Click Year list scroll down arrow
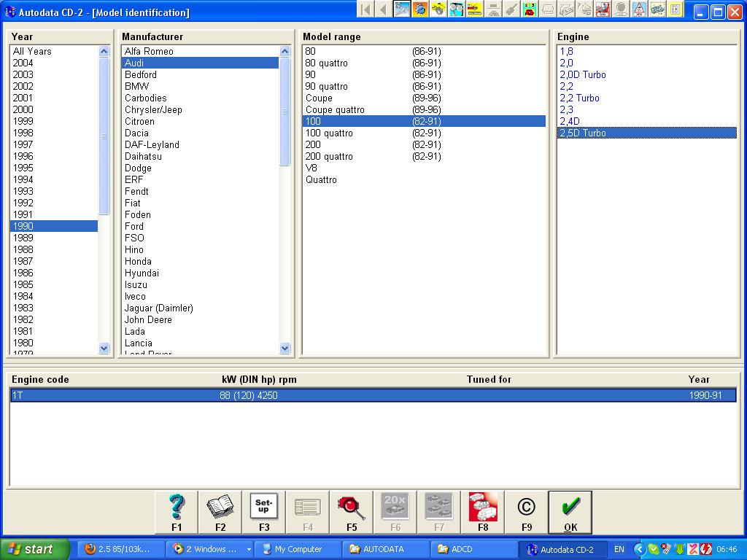Image resolution: width=747 pixels, height=560 pixels. coord(104,349)
